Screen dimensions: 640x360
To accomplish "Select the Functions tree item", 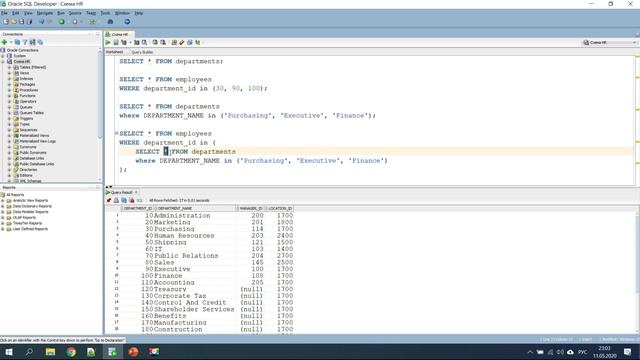I will [27, 96].
